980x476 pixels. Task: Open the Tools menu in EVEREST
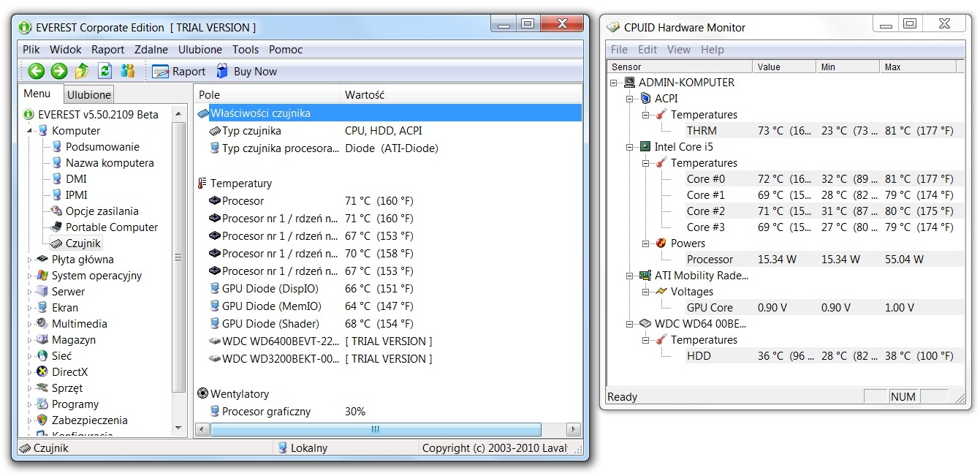click(246, 50)
